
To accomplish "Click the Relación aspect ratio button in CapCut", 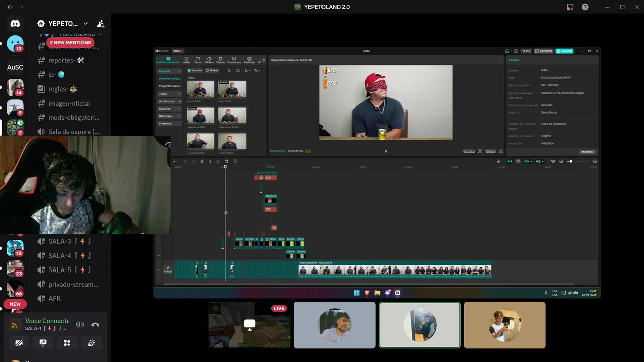I will [490, 151].
